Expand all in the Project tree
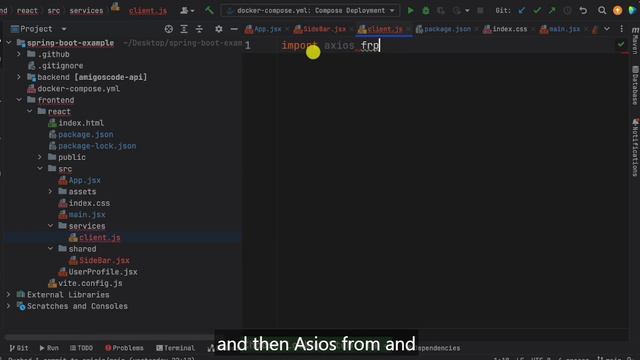The width and height of the screenshot is (640, 360). [x=184, y=29]
